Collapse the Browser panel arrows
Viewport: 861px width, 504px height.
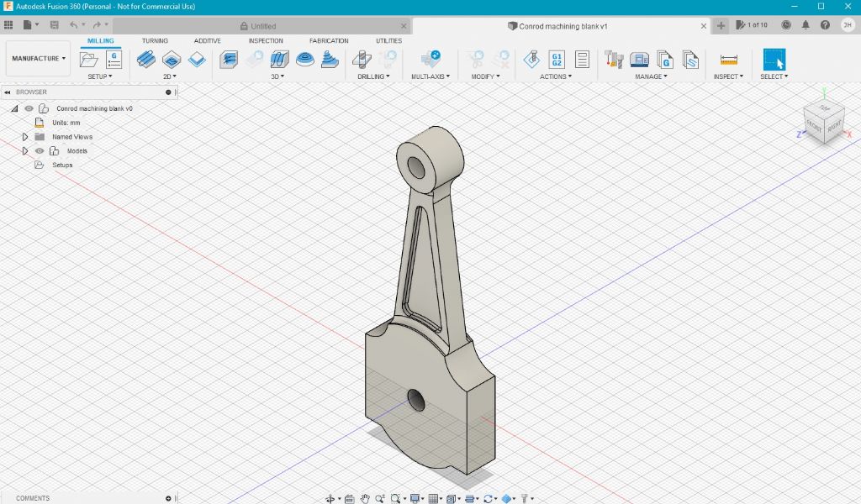pyautogui.click(x=7, y=92)
